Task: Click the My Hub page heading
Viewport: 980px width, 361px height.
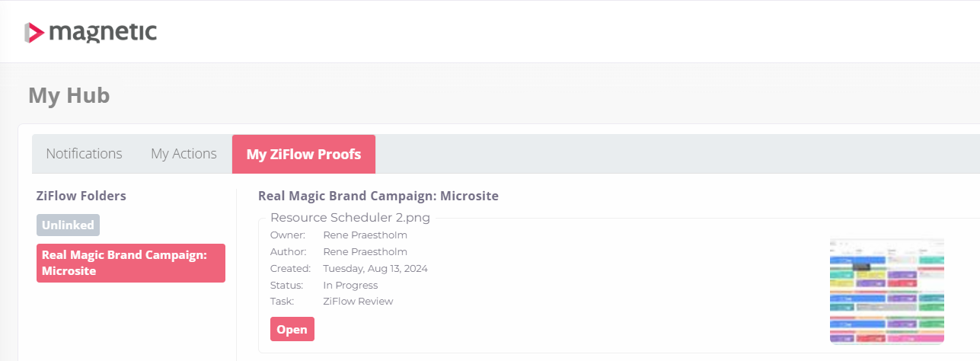Action: [x=69, y=95]
